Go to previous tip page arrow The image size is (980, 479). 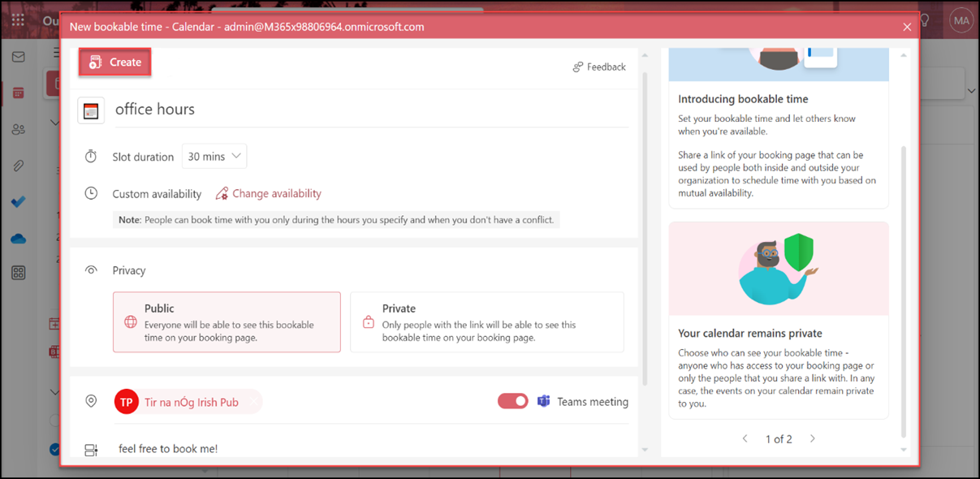pos(745,438)
